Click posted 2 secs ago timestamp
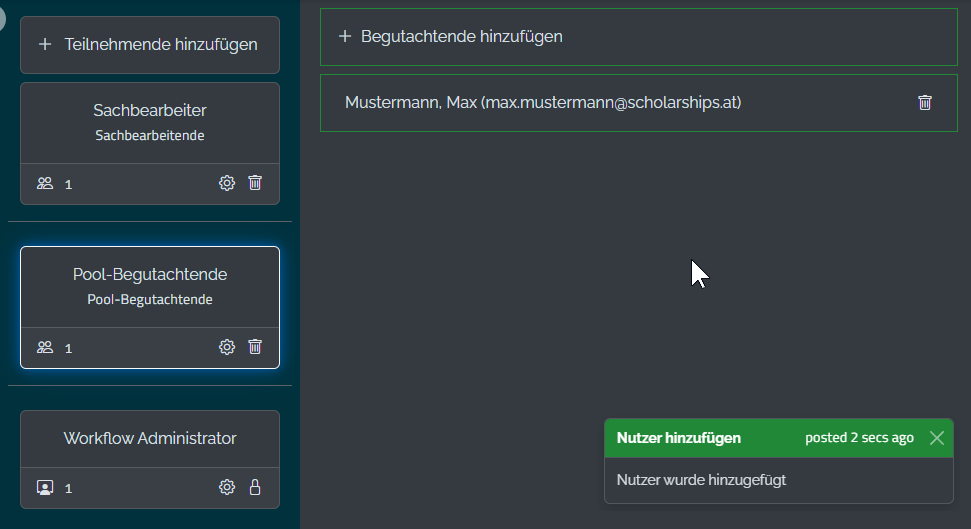 tap(859, 438)
